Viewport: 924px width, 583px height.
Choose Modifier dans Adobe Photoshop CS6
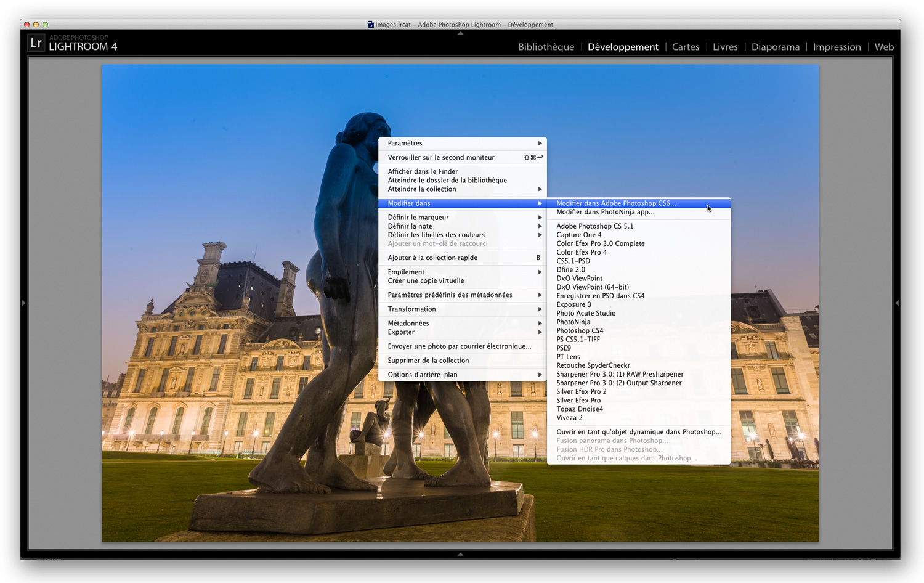pyautogui.click(x=639, y=203)
